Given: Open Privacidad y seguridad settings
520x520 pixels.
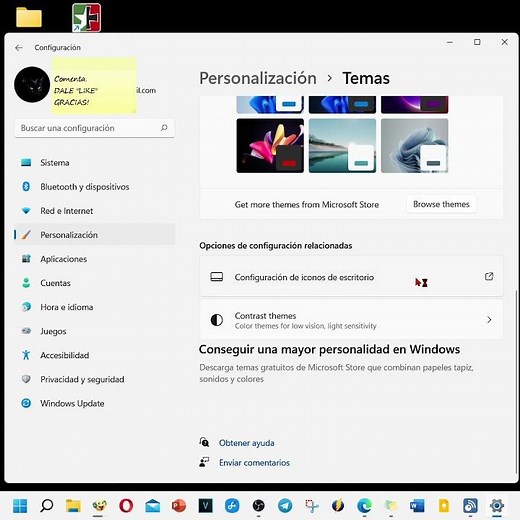Looking at the screenshot, I should [x=95, y=379].
